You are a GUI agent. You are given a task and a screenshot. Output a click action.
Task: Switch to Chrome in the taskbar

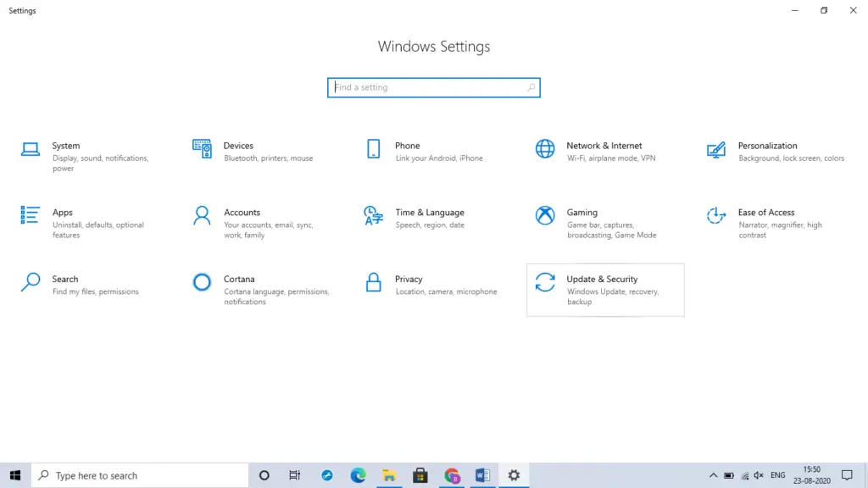tap(452, 475)
